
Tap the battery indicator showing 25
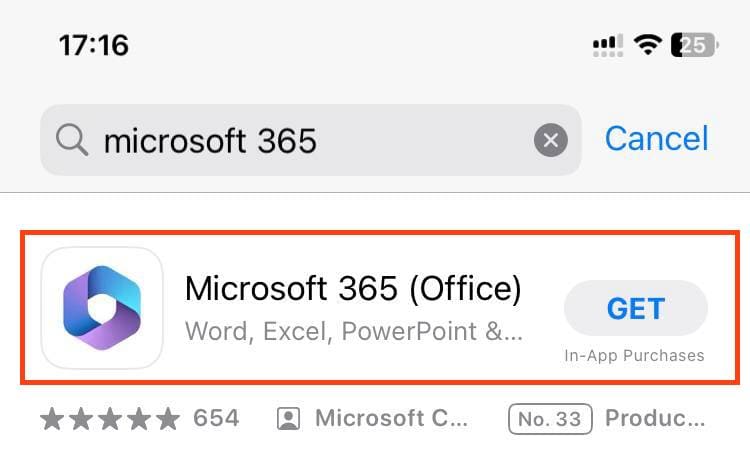(x=693, y=45)
